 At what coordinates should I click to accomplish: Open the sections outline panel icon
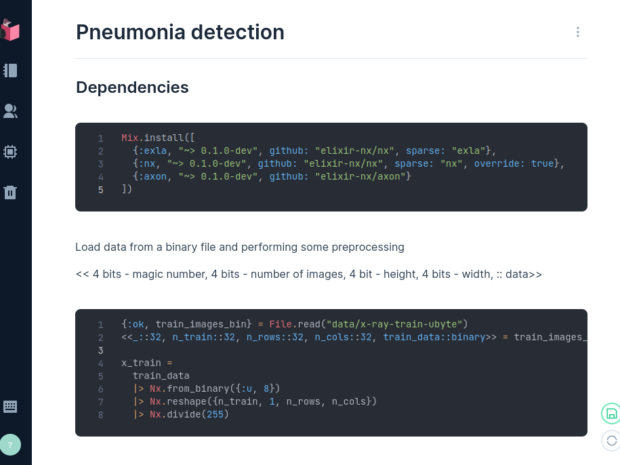pyautogui.click(x=10, y=71)
